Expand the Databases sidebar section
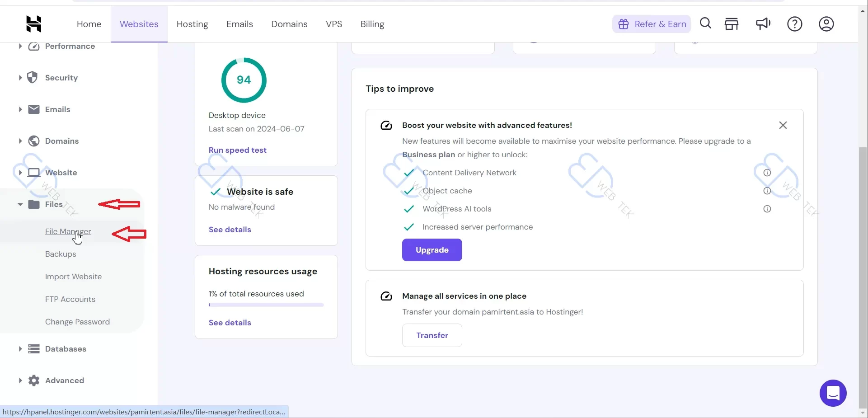This screenshot has height=418, width=868. tap(20, 349)
